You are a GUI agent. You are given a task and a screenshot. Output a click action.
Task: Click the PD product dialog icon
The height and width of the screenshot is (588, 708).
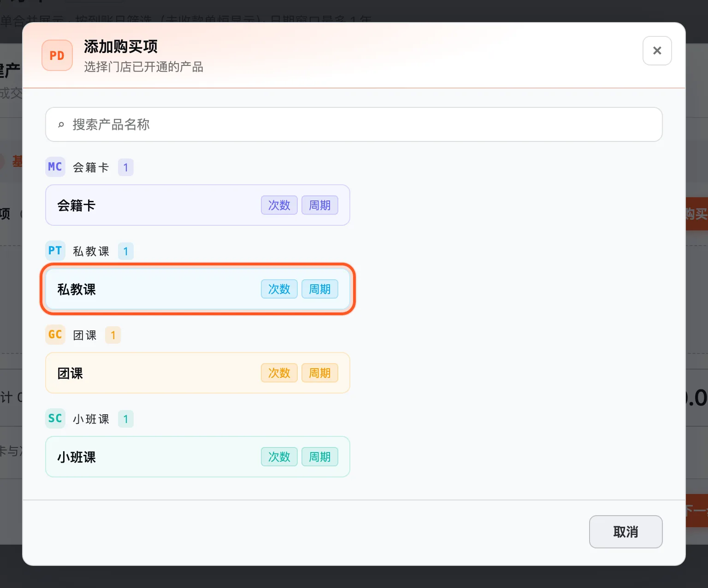pyautogui.click(x=57, y=55)
